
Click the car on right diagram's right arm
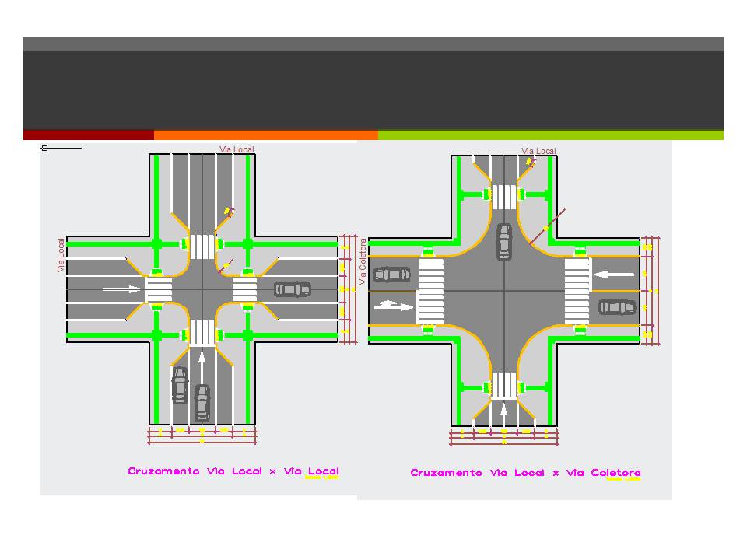pyautogui.click(x=617, y=307)
